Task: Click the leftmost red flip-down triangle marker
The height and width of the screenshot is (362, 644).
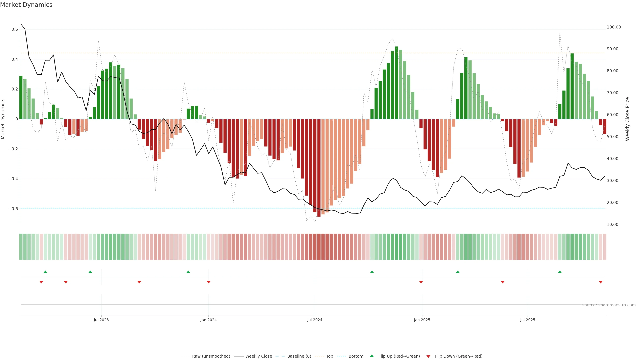Action: click(x=41, y=282)
